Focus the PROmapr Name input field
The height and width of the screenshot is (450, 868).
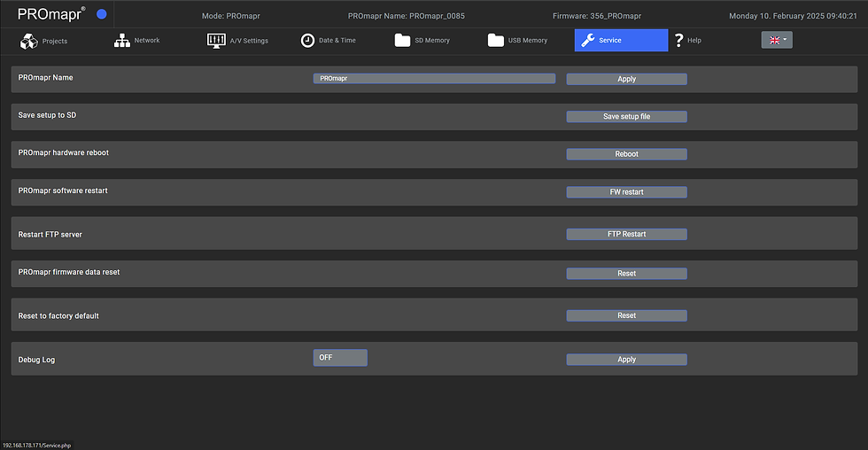click(434, 79)
